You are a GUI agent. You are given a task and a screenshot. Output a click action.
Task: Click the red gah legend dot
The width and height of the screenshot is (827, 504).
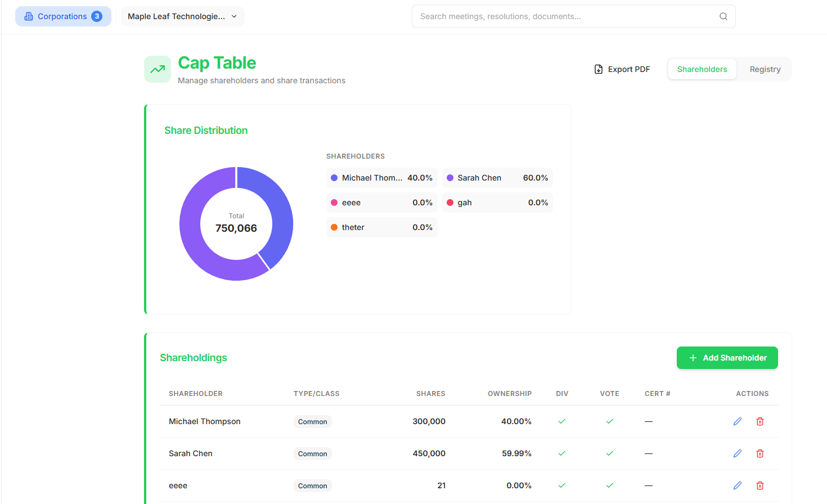[x=450, y=202]
